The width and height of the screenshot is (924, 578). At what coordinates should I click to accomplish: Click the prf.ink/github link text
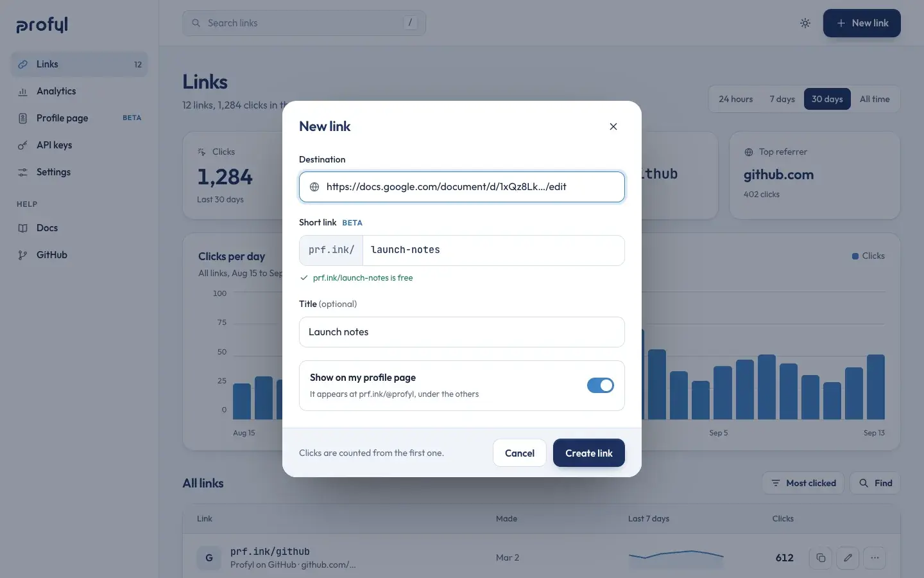[x=270, y=552]
